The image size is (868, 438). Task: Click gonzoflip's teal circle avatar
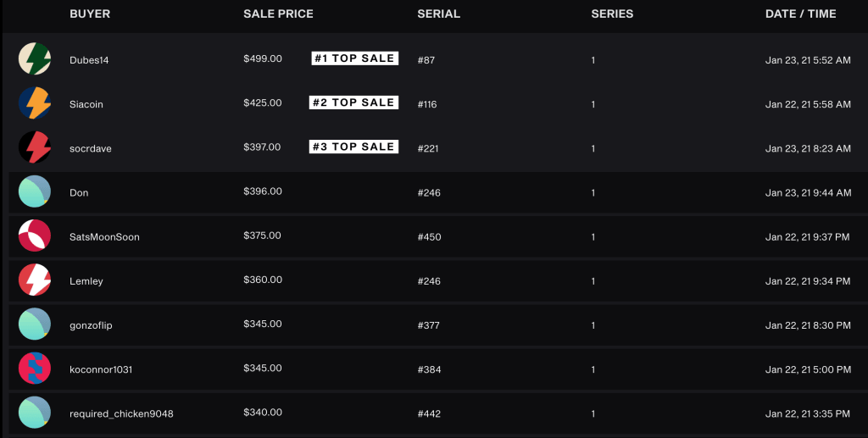[35, 324]
